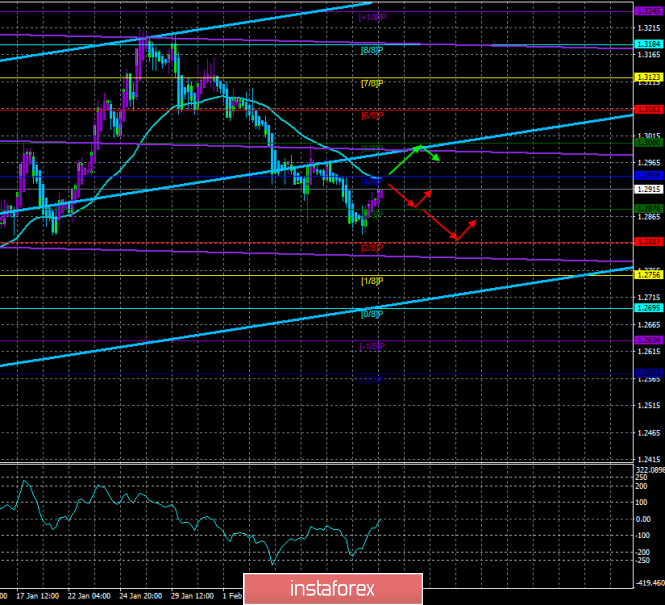Click the green 1.3000 level tag
This screenshot has height=605, width=665.
coord(648,143)
